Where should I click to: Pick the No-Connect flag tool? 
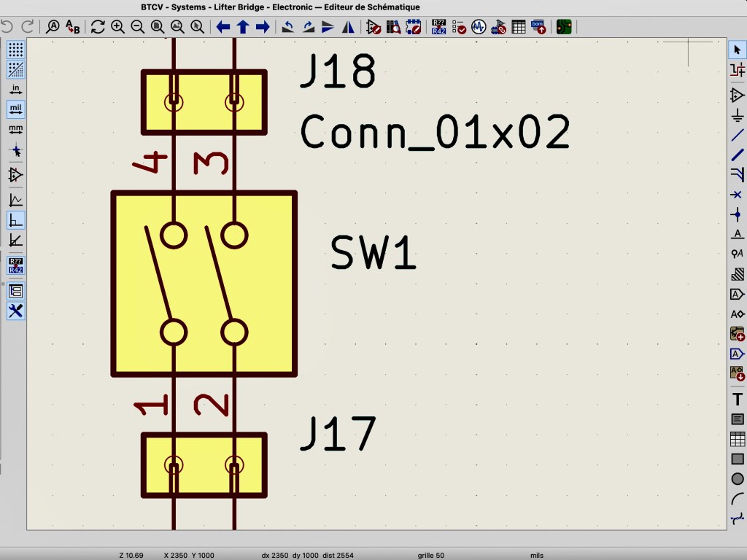pos(738,195)
